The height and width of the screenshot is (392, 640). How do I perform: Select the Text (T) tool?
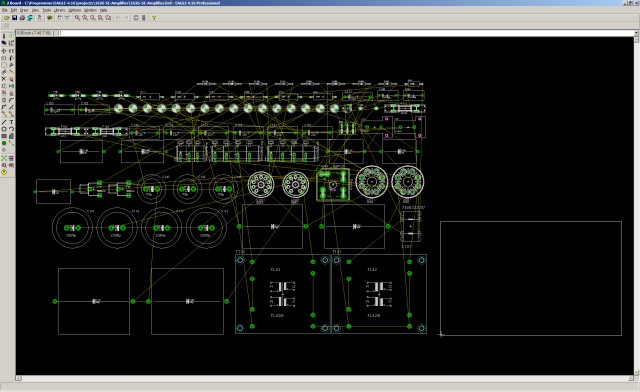pos(11,122)
